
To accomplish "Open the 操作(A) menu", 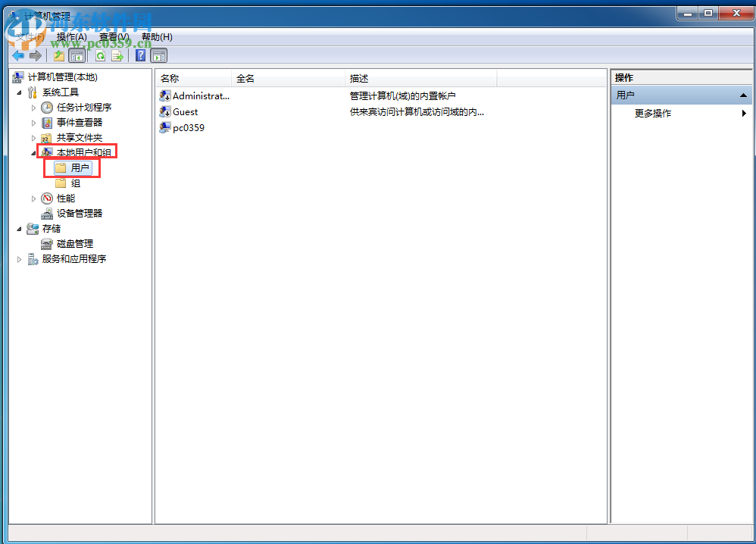I will (x=71, y=37).
